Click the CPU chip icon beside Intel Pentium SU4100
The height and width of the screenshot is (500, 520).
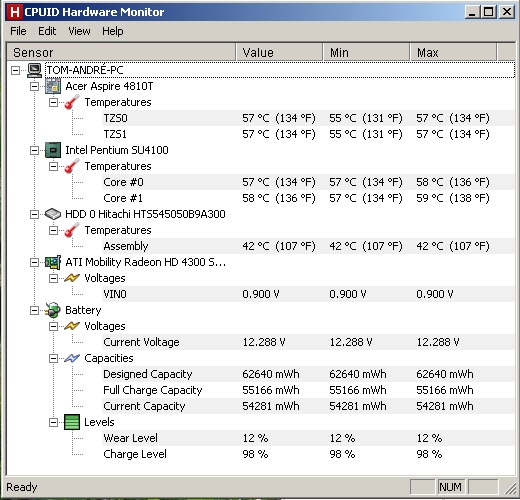pyautogui.click(x=53, y=150)
